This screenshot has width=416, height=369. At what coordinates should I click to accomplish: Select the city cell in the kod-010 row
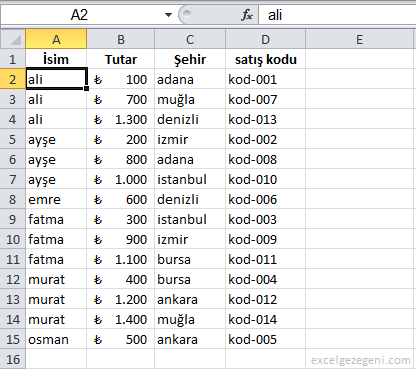click(x=190, y=179)
